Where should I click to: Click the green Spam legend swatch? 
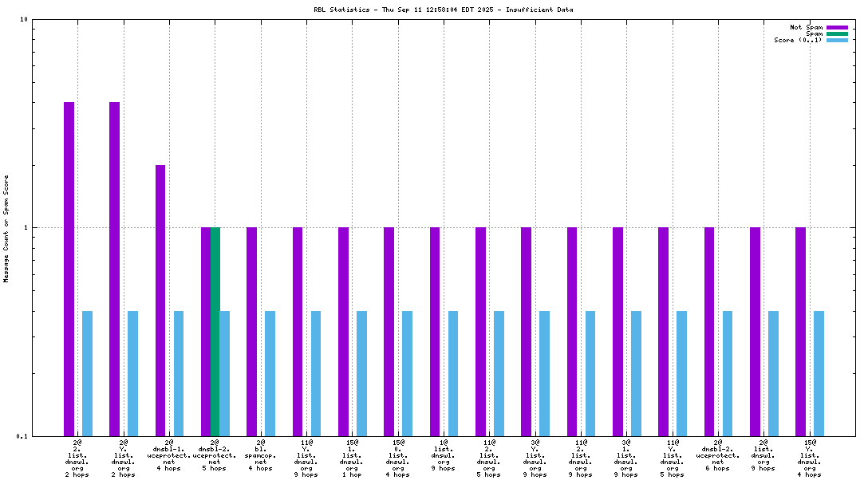pos(837,33)
